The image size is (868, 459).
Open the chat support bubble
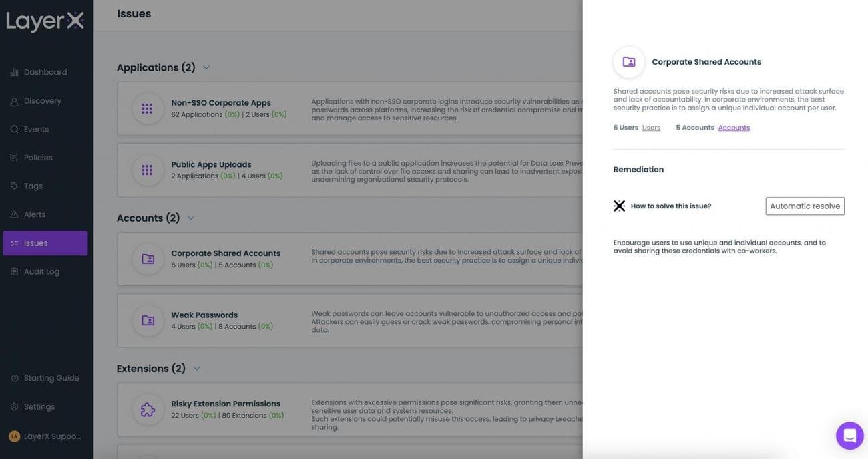(849, 436)
